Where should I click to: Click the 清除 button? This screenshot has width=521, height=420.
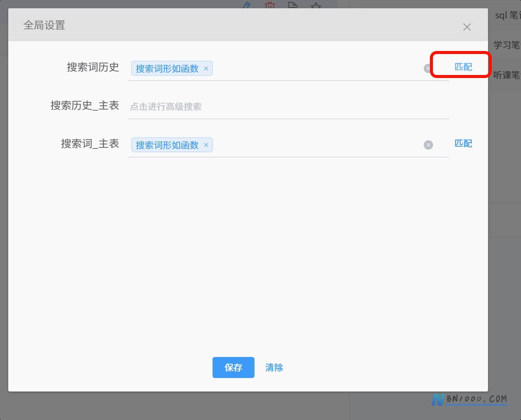coord(274,367)
